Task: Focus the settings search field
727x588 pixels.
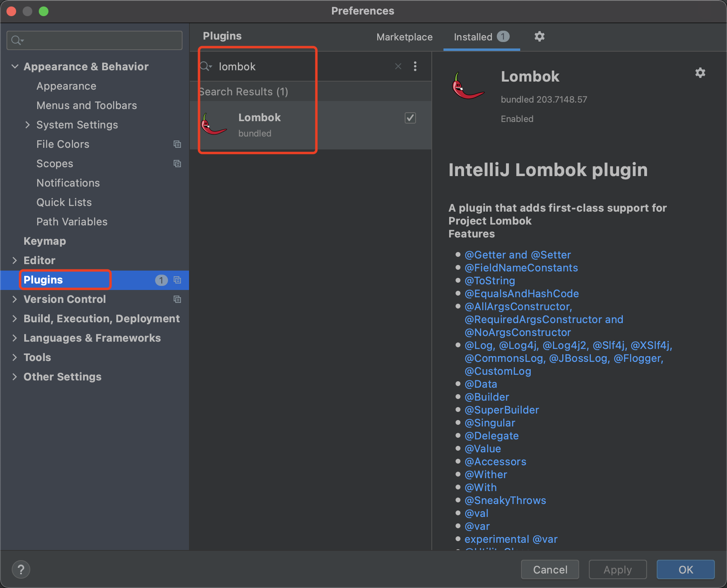Action: pos(95,40)
